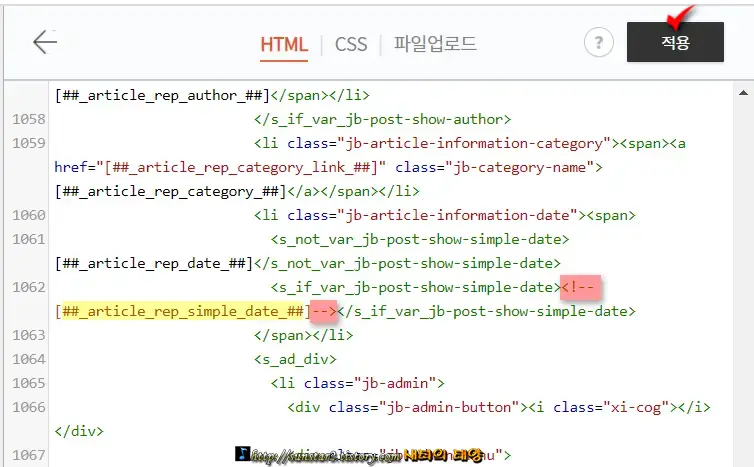Click the [##_article_rep_category_link_##] href value
Viewport: 754px width, 467px height.
coord(241,167)
